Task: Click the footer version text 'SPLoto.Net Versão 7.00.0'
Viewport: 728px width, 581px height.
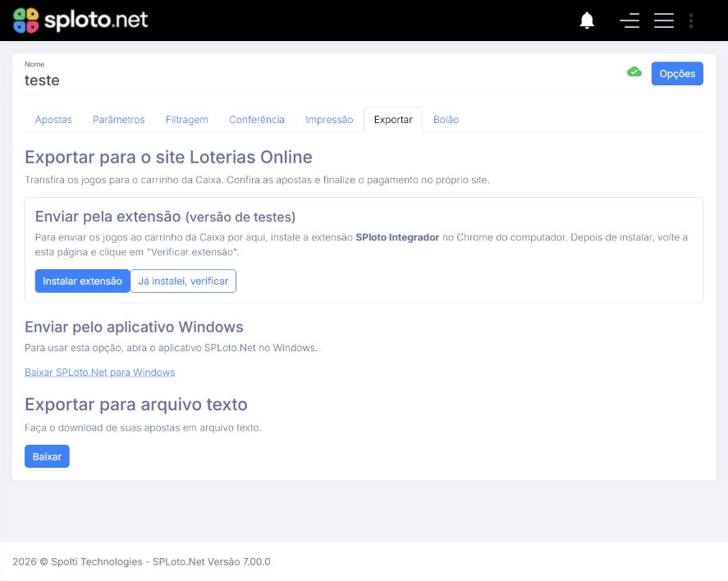Action: tap(211, 561)
